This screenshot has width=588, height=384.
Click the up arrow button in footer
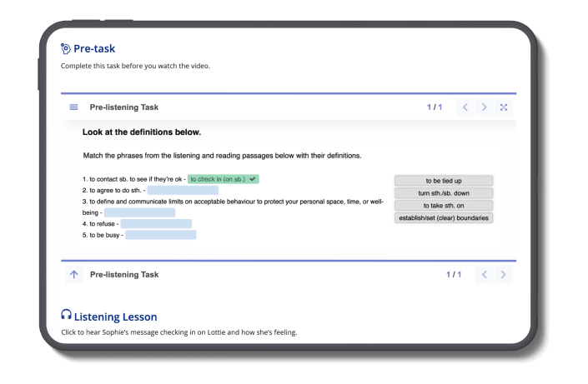(x=73, y=274)
